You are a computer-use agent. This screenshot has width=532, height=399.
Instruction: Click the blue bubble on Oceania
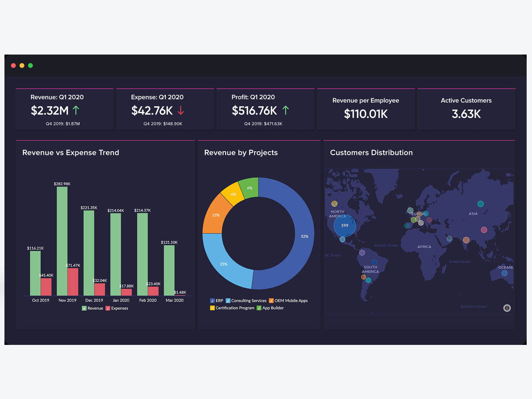tap(505, 273)
